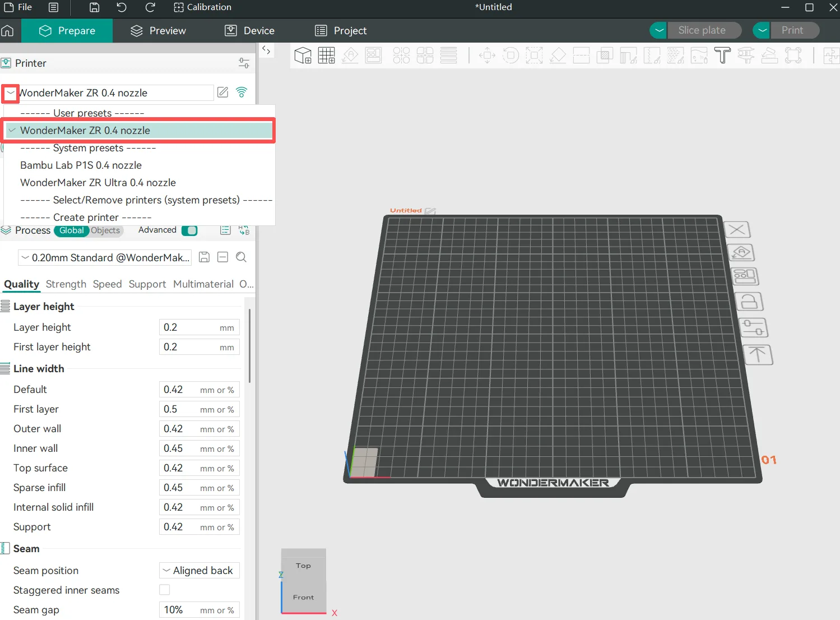Switch to the Project tab
The height and width of the screenshot is (620, 840).
tap(341, 30)
